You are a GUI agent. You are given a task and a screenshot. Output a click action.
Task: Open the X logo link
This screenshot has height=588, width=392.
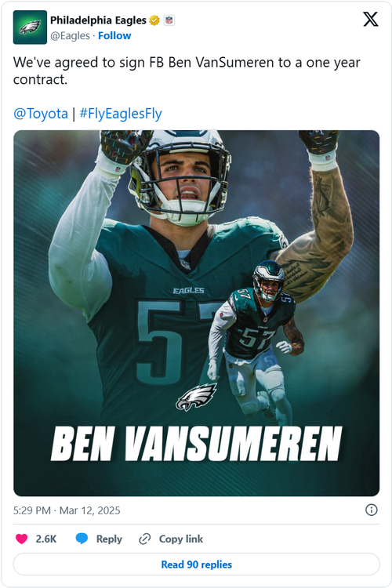click(x=371, y=19)
